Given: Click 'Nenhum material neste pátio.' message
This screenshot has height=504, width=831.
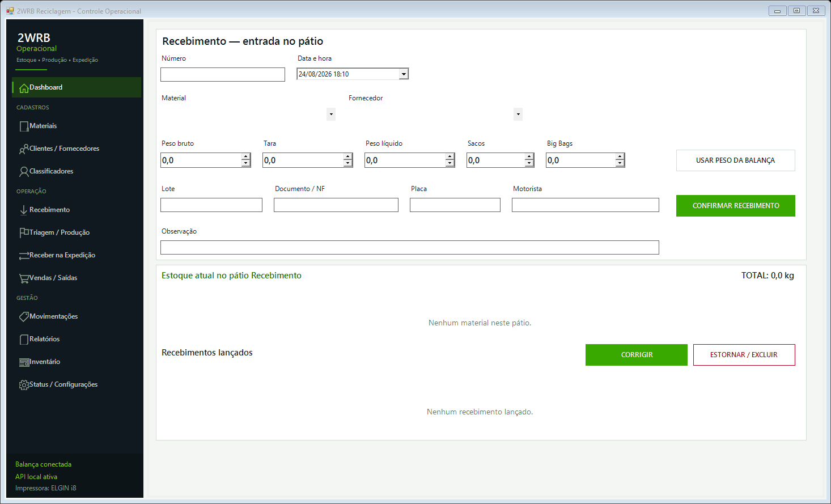Looking at the screenshot, I should pyautogui.click(x=480, y=323).
